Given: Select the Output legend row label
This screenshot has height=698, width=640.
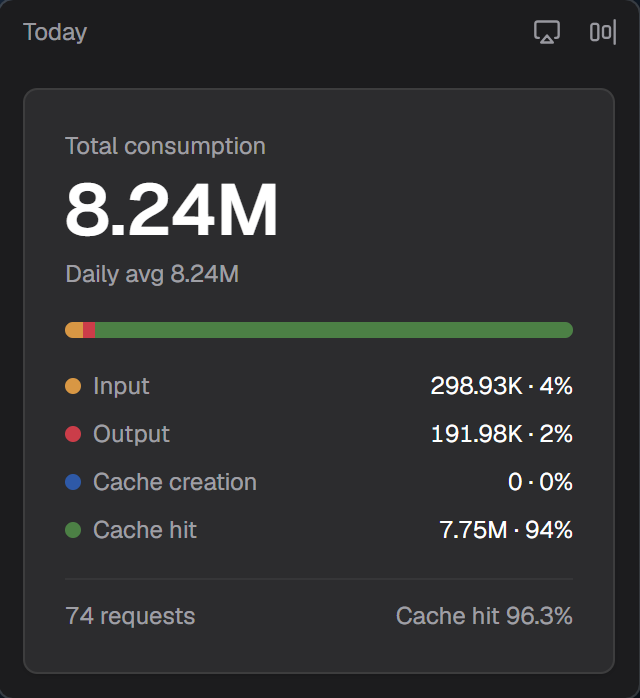Looking at the screenshot, I should click(x=131, y=434).
